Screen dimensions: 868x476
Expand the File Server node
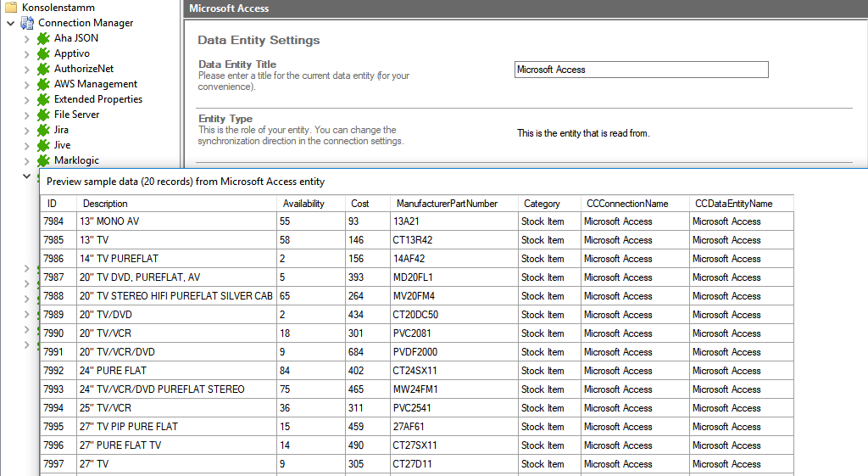coord(26,115)
